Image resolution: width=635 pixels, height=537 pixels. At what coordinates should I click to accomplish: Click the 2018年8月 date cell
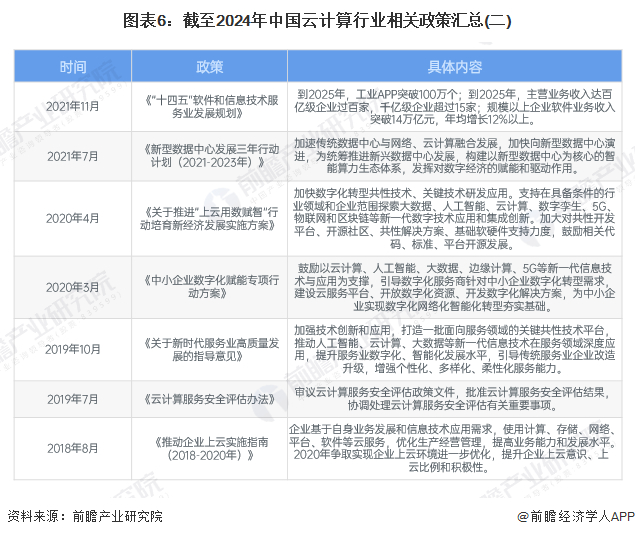coord(72,449)
